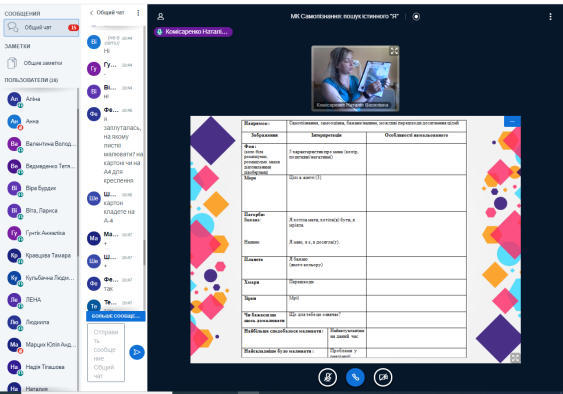Toggle the webcam sharing button
This screenshot has height=394, width=563.
coord(383,377)
